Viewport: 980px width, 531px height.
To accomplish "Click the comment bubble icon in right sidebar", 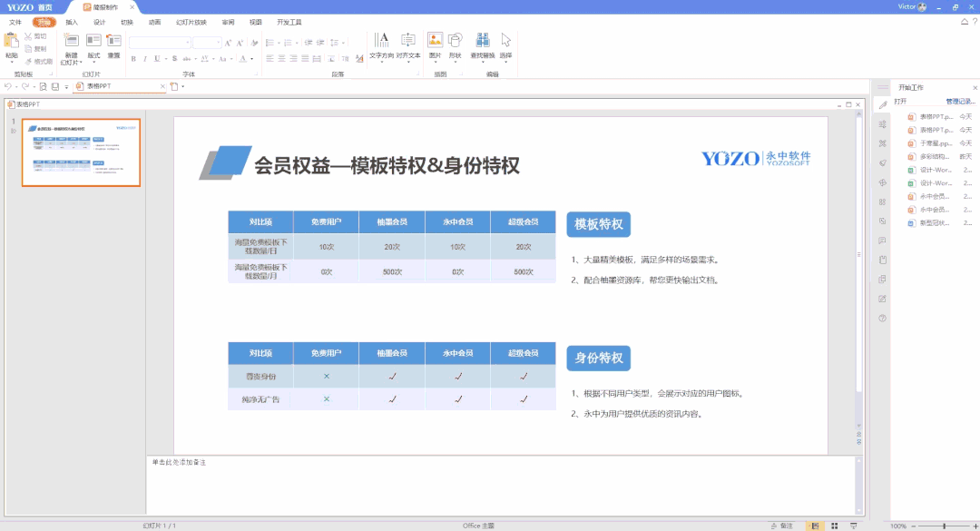I will 883,241.
